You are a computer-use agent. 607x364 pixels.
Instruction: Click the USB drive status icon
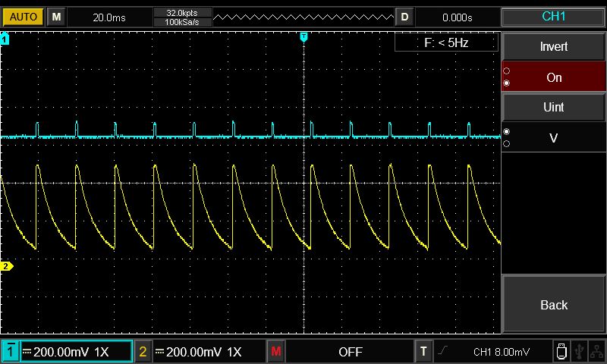point(561,352)
